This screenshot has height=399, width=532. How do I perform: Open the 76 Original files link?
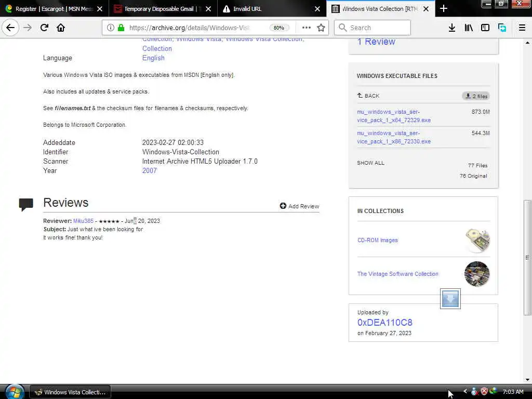click(x=473, y=176)
